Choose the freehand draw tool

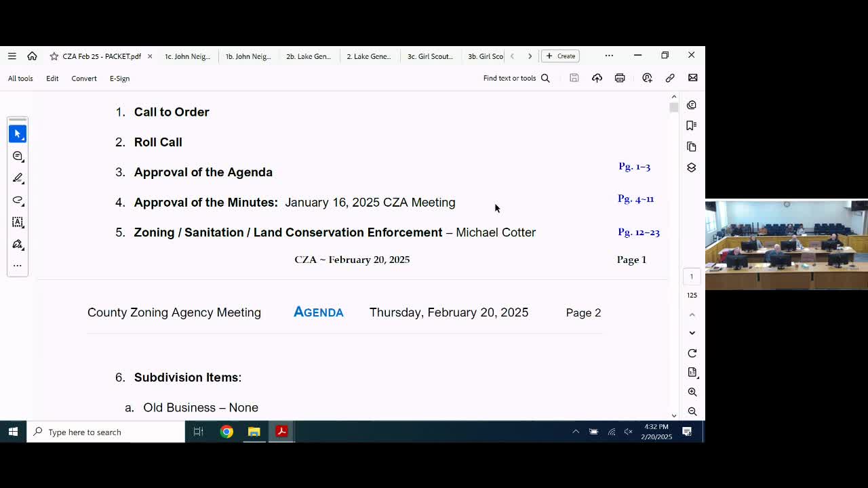click(x=18, y=200)
